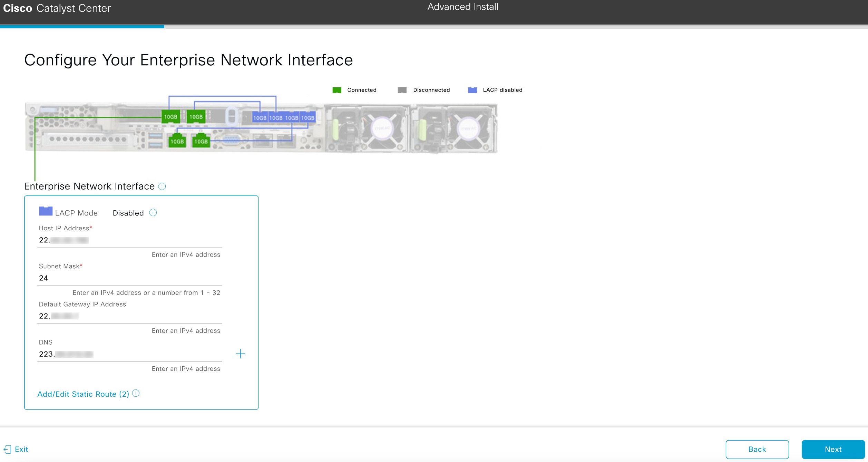Select a blue LACP-disabled 10GB port icon
This screenshot has width=868, height=462.
(261, 117)
